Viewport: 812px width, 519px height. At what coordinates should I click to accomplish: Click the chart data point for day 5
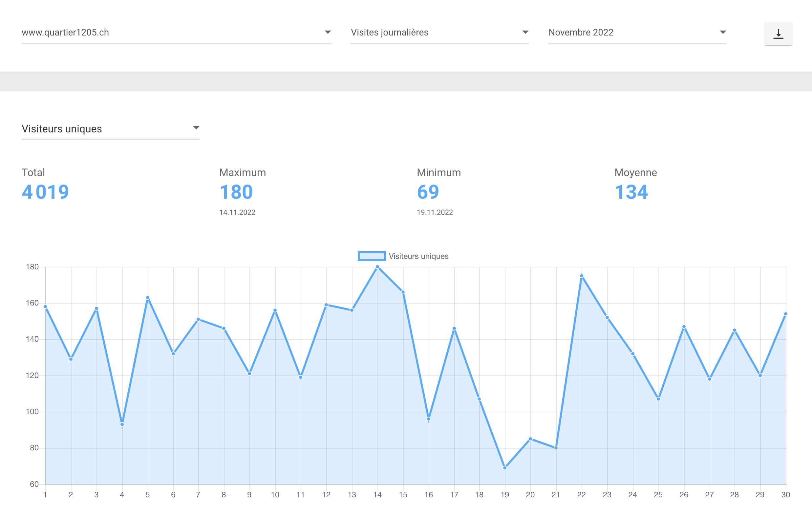point(148,298)
